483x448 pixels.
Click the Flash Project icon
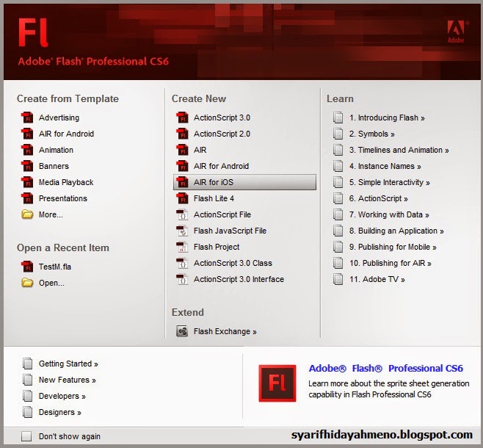[182, 247]
